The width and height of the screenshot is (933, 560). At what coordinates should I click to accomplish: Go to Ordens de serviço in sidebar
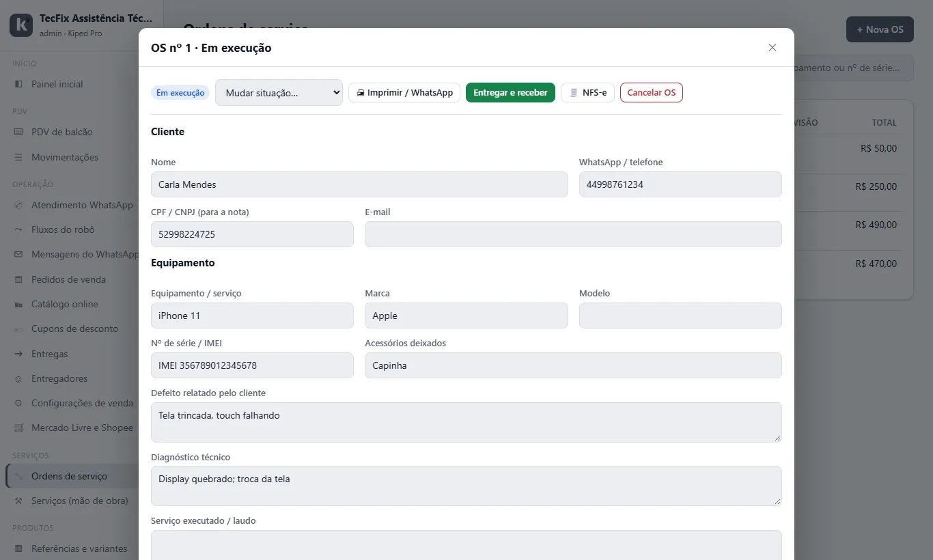pyautogui.click(x=71, y=476)
